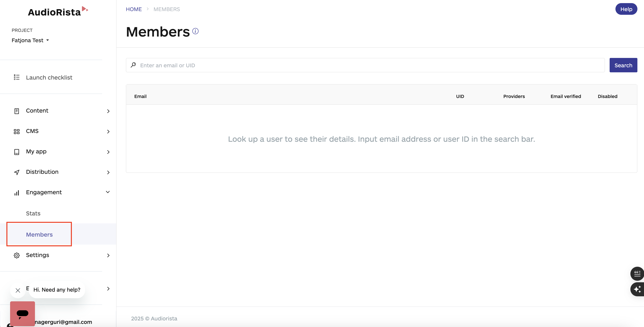Click the Search button

point(623,65)
